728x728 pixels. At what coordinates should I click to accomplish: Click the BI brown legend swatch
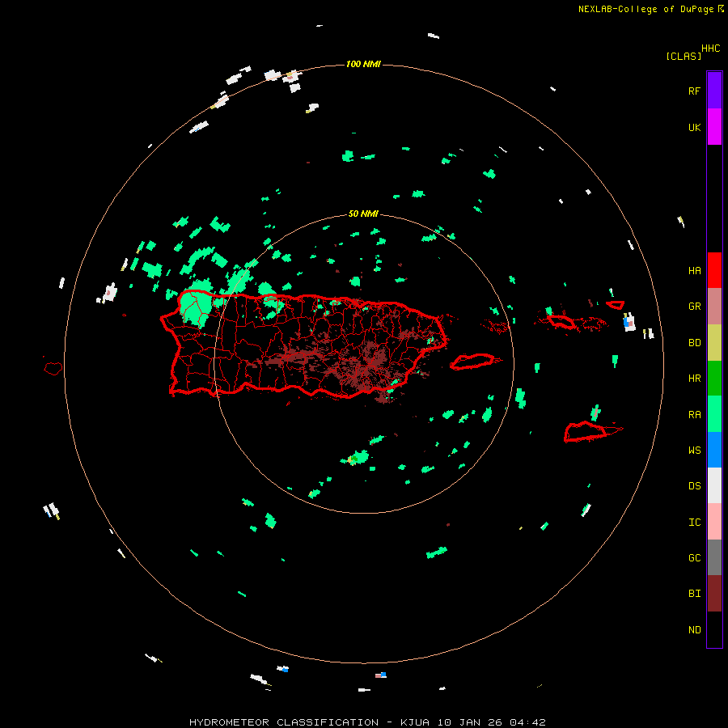pos(714,594)
